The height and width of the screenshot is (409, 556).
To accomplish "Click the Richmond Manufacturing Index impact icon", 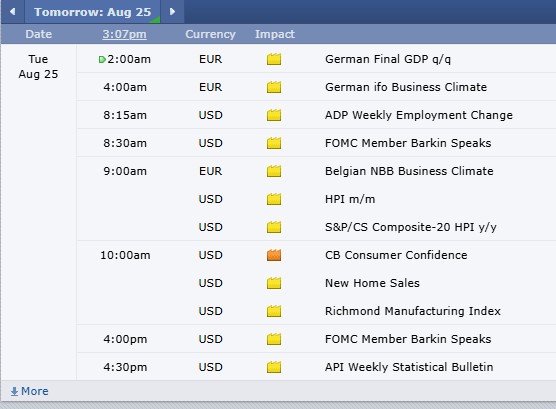I will [274, 311].
